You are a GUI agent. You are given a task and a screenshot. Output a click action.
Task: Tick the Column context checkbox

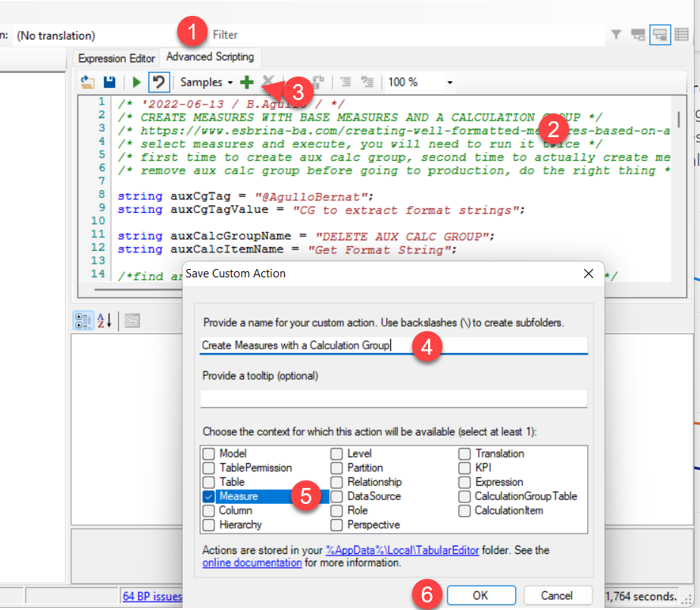coord(208,511)
